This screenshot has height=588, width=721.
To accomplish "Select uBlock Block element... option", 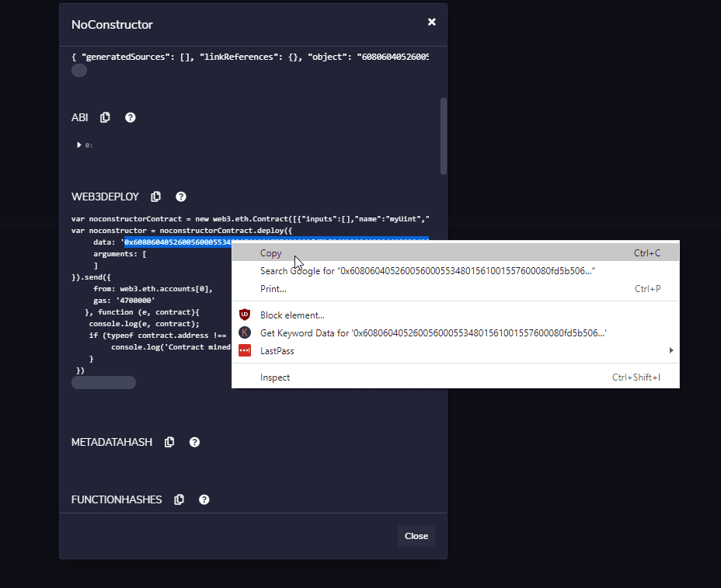I will [x=456, y=315].
